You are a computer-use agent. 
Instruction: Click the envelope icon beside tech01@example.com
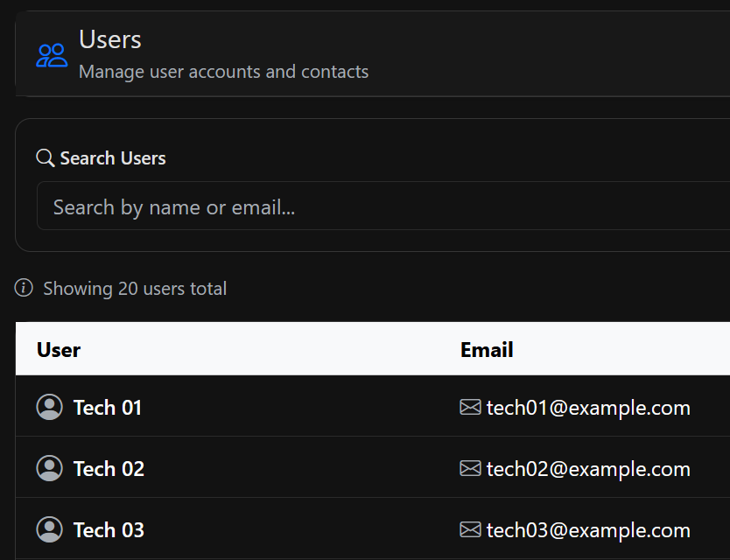coord(470,407)
